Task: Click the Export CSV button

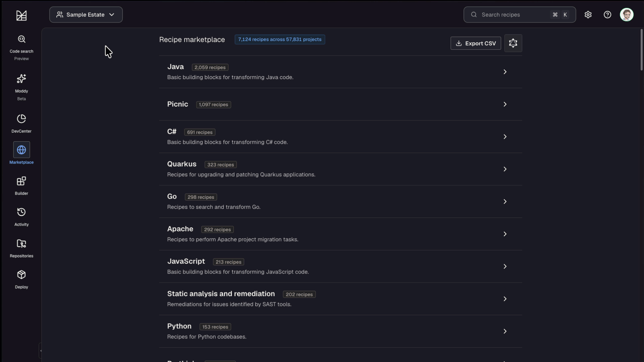Action: coord(476,43)
